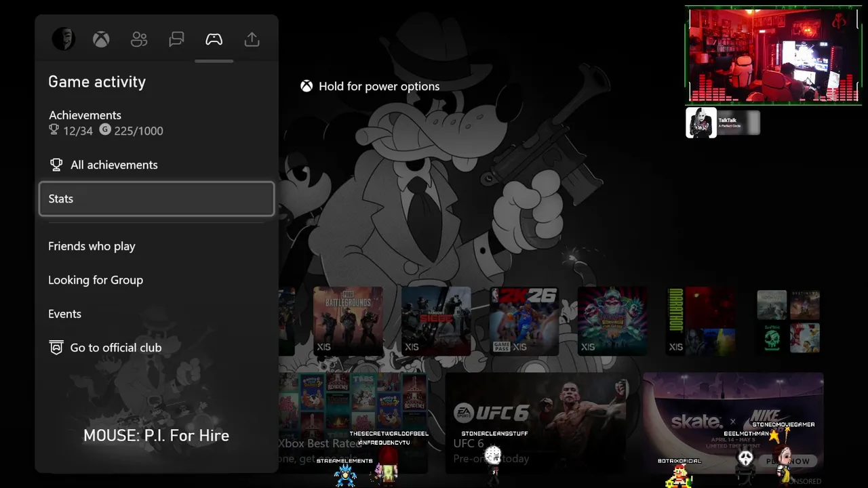The width and height of the screenshot is (868, 488).
Task: Open the Xbox Best Rated promo card
Action: (353, 423)
